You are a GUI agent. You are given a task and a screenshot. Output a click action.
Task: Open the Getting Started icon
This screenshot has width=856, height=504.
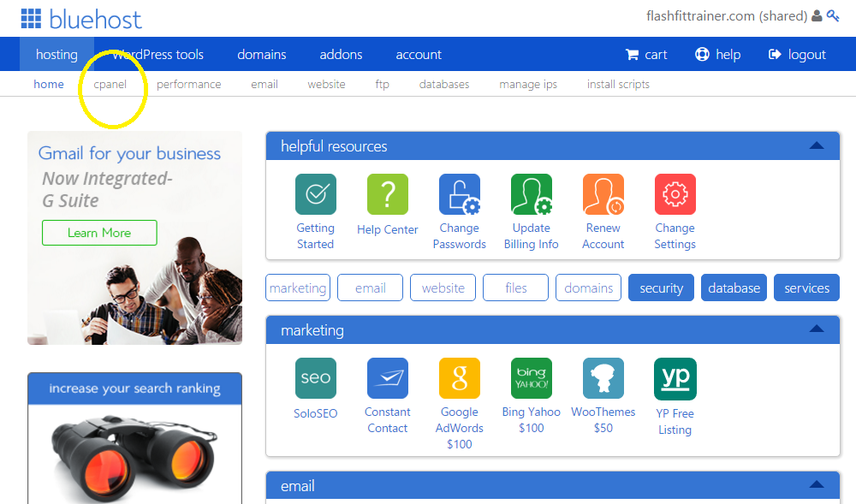(316, 194)
